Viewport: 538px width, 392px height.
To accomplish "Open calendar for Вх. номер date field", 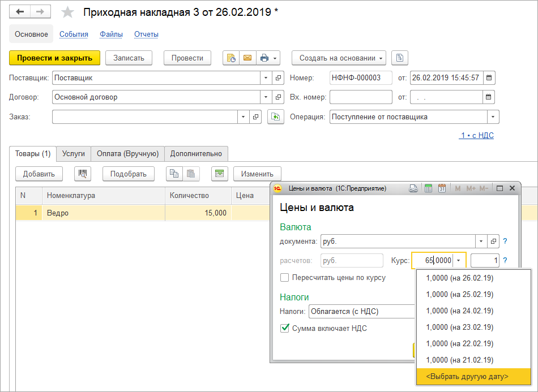I will click(x=488, y=97).
